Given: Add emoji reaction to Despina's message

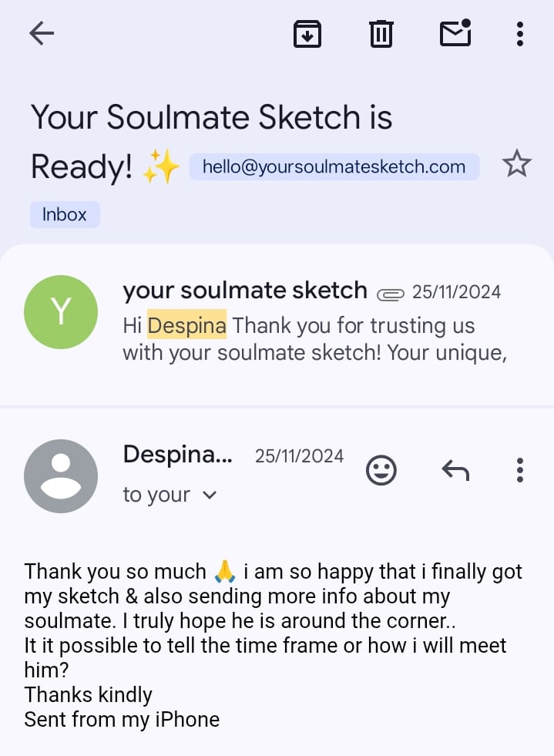Looking at the screenshot, I should (x=381, y=470).
